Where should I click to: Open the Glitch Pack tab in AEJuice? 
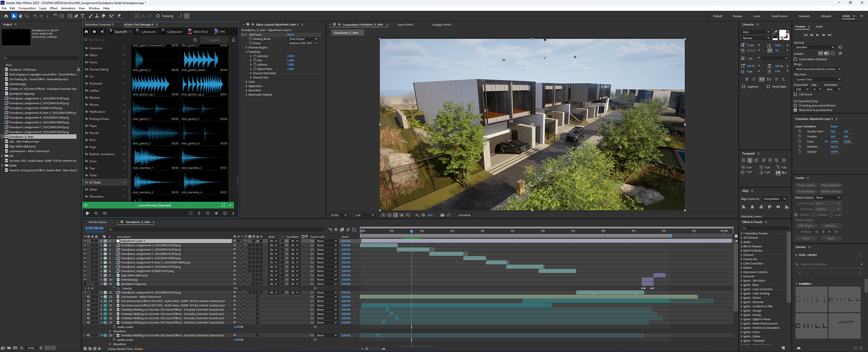(x=198, y=32)
